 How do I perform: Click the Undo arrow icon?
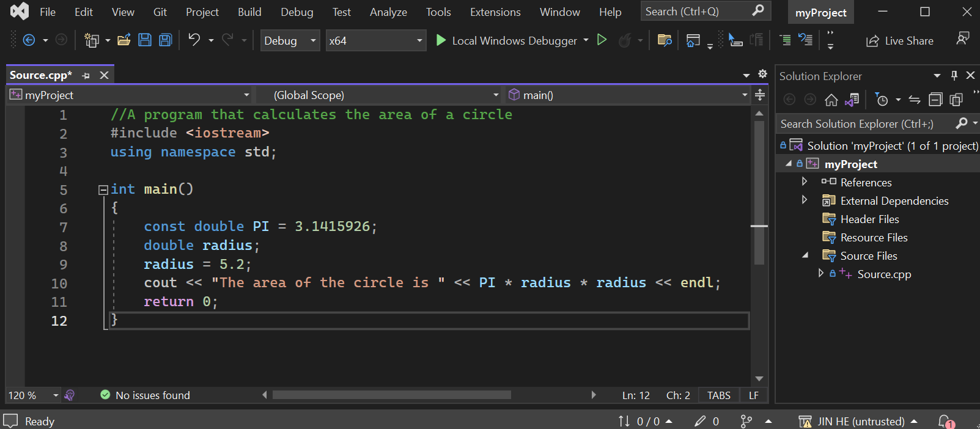click(194, 40)
